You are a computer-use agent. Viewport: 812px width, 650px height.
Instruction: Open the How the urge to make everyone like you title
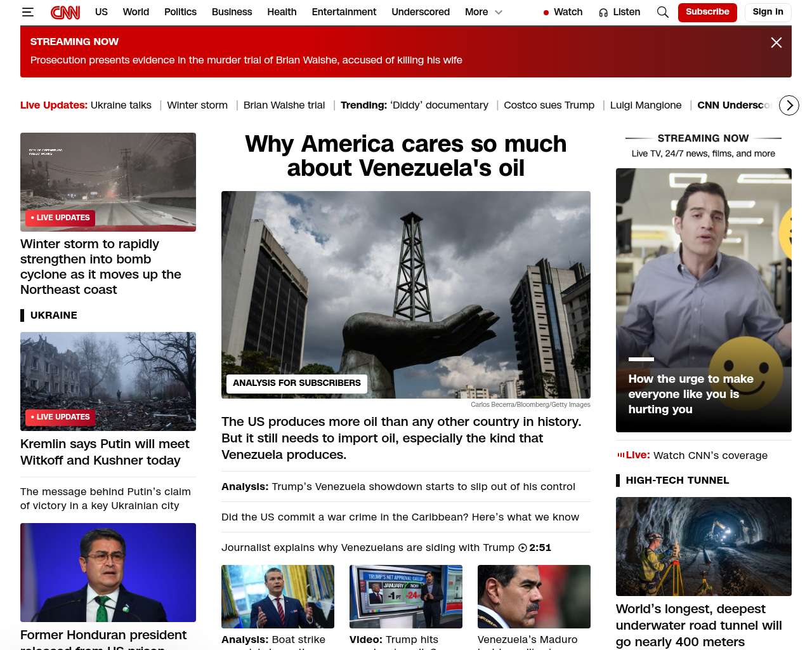(691, 394)
